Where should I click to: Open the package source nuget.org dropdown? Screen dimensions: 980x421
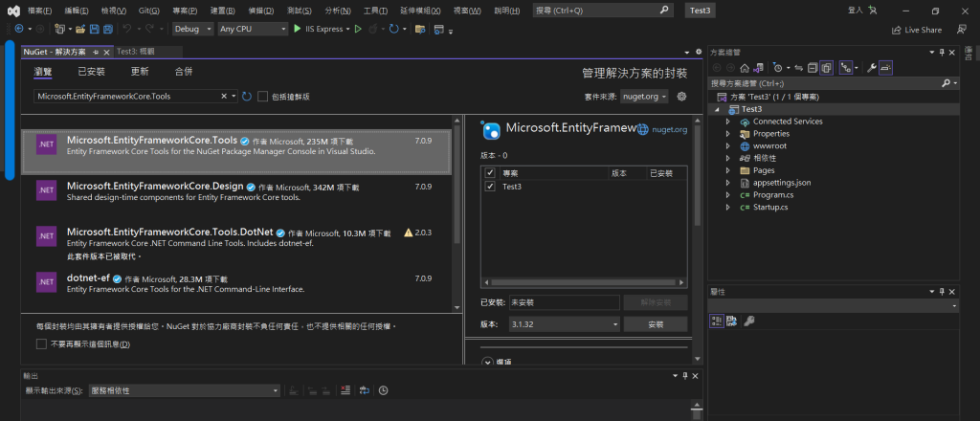645,97
